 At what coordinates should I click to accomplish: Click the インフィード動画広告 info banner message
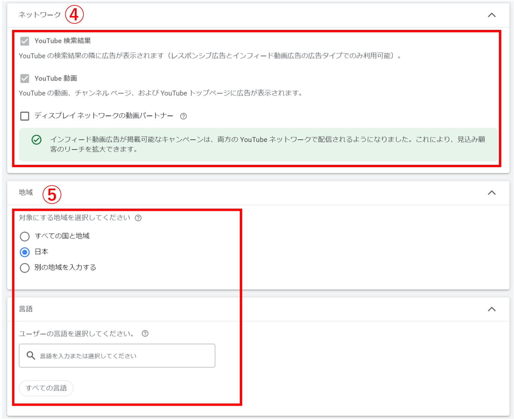click(x=267, y=144)
